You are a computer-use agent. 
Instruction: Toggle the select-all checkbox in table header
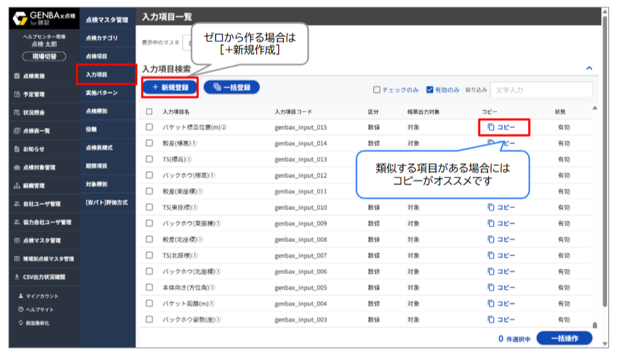[149, 111]
